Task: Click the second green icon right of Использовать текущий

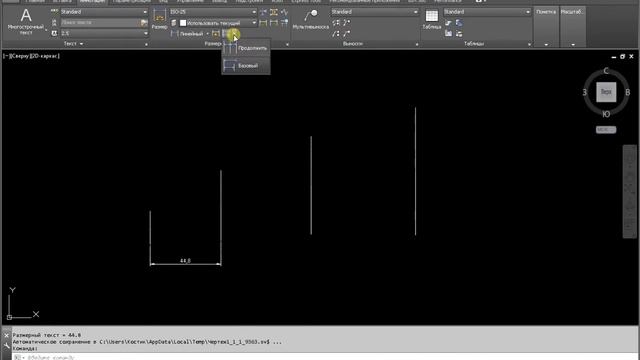Action: [x=274, y=23]
